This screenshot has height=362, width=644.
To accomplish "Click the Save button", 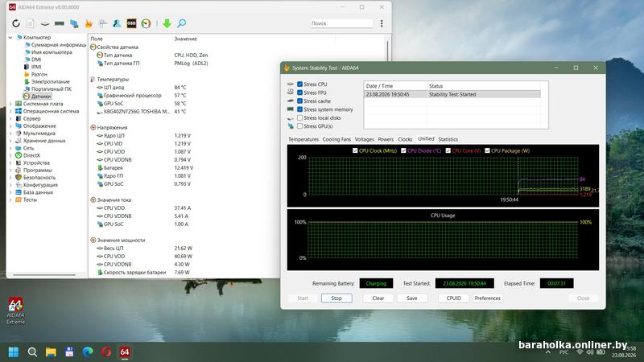I will click(412, 298).
